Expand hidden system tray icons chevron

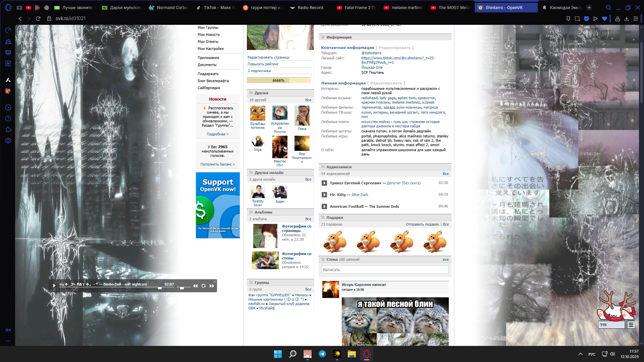pyautogui.click(x=580, y=354)
